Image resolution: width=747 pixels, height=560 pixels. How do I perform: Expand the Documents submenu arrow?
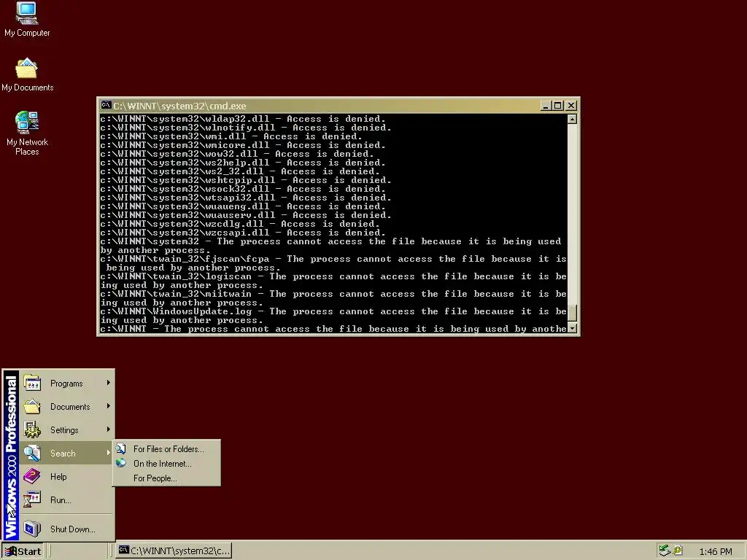(109, 405)
